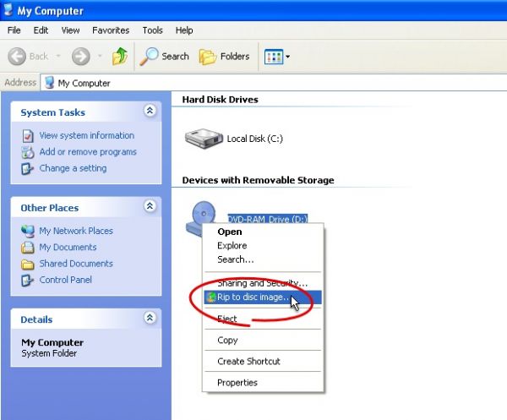Click the View system information icon
The width and height of the screenshot is (507, 420).
coord(28,136)
